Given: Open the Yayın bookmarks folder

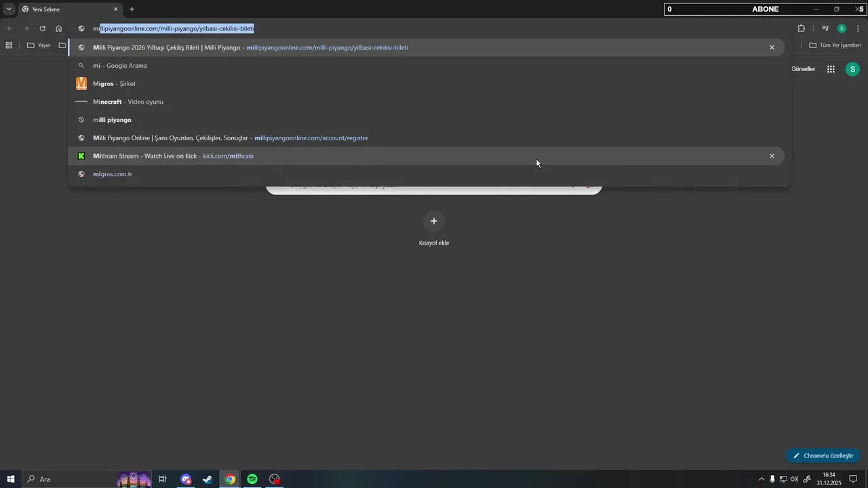Looking at the screenshot, I should (39, 45).
